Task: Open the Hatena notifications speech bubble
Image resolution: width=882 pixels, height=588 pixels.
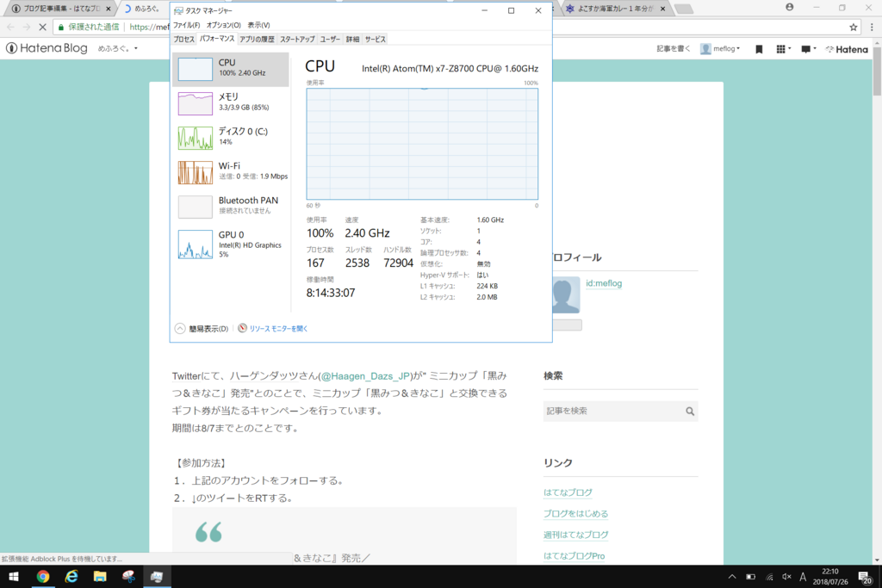Action: coord(808,49)
